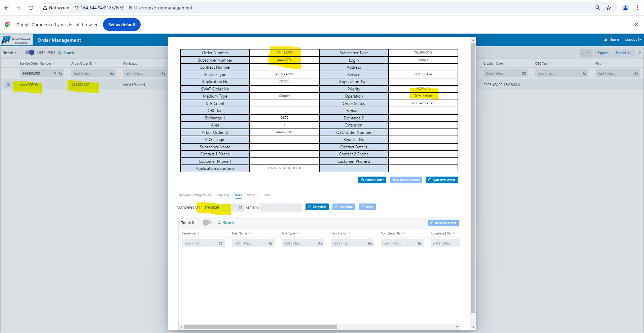Click the dialog's vertical scrollbar
This screenshot has height=333, width=644.
pyautogui.click(x=473, y=168)
